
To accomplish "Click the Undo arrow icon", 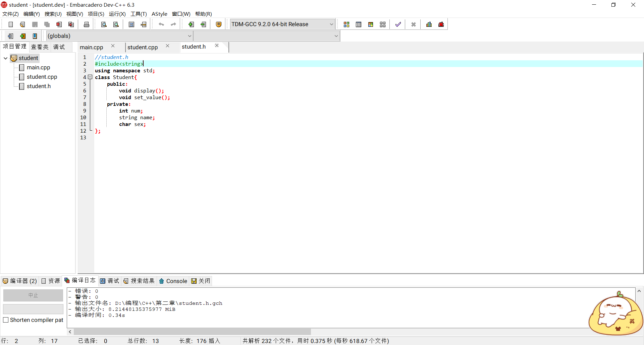I will pyautogui.click(x=161, y=24).
